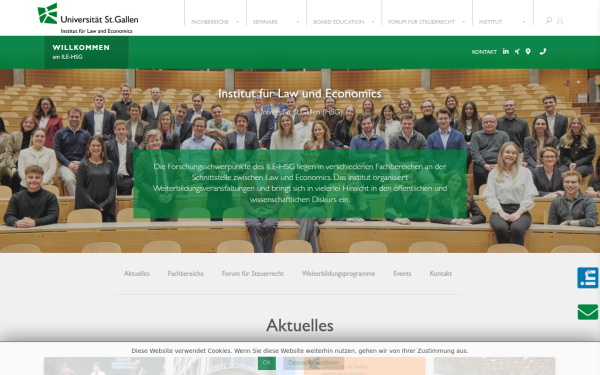Click the WILLKOMMEN am ILE-HSG tab
Image resolution: width=600 pixels, height=375 pixels.
point(86,52)
